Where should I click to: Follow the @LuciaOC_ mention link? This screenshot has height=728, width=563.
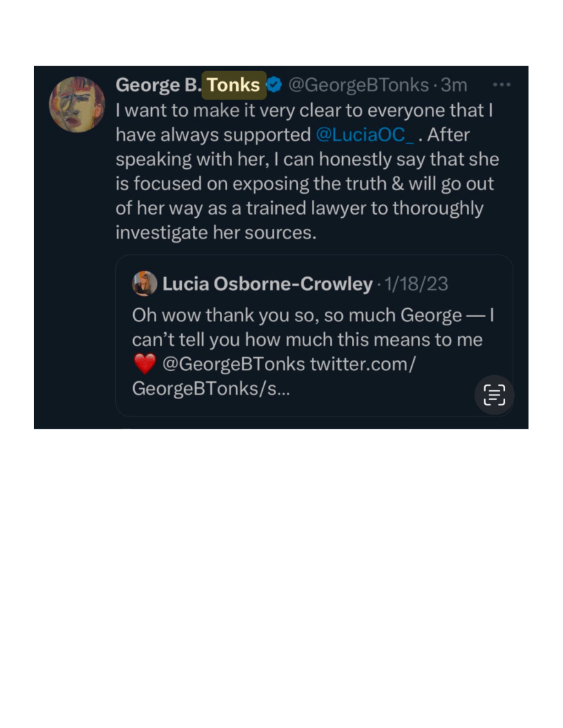pyautogui.click(x=364, y=134)
